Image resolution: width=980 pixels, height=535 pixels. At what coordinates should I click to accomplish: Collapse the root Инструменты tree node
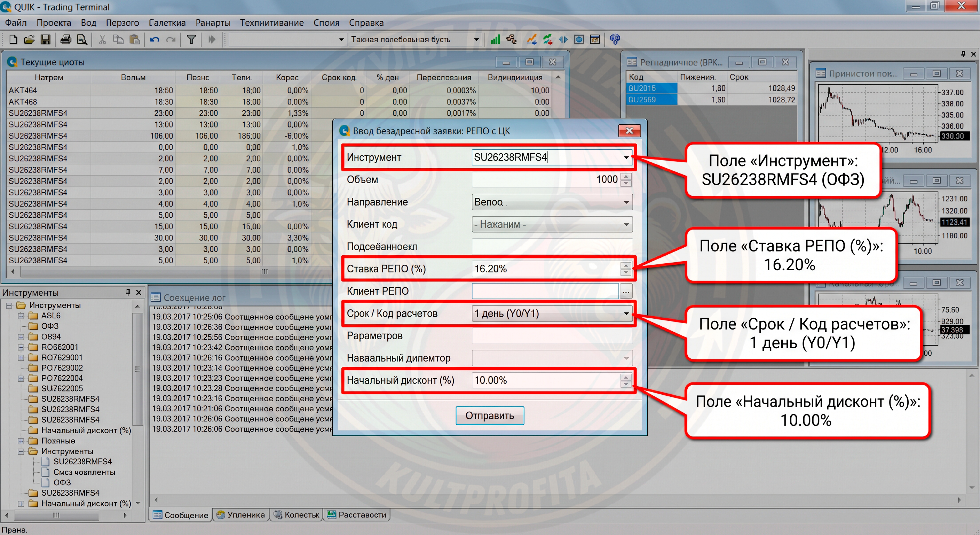click(9, 305)
